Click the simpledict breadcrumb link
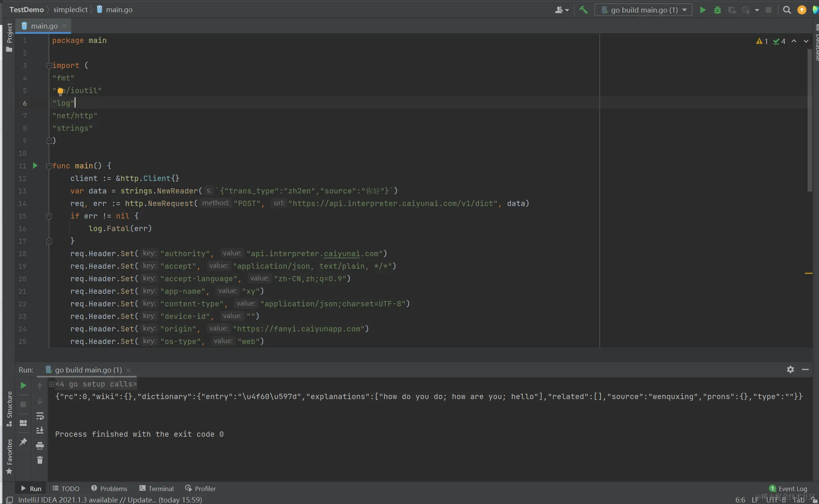The width and height of the screenshot is (819, 504). point(70,10)
